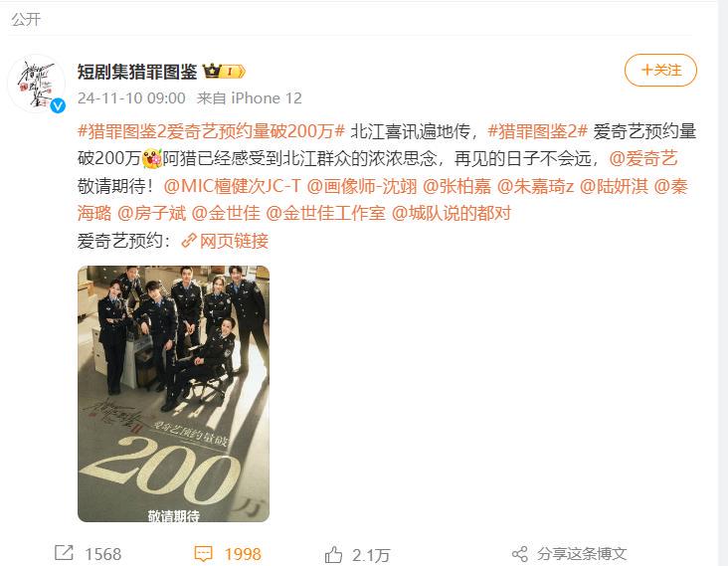Like the post with thumbs-up icon
This screenshot has width=728, height=566.
point(333,554)
